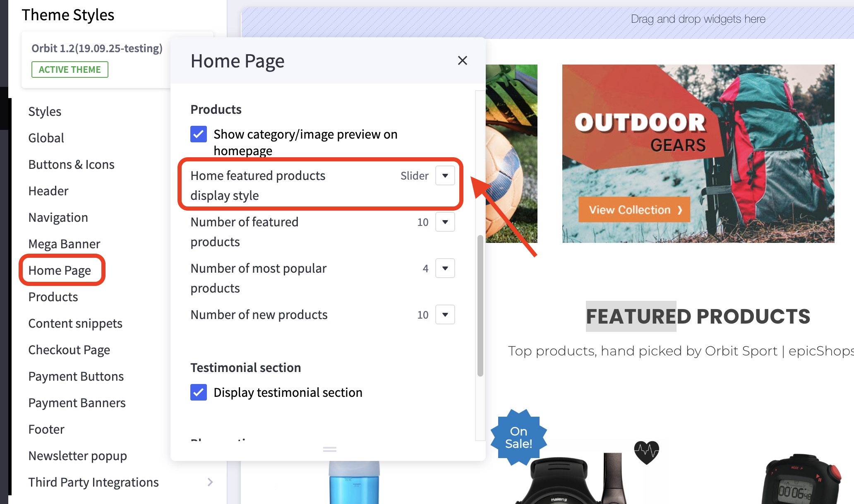Uncheck Display testimonial section checkbox
The image size is (854, 504).
(199, 392)
